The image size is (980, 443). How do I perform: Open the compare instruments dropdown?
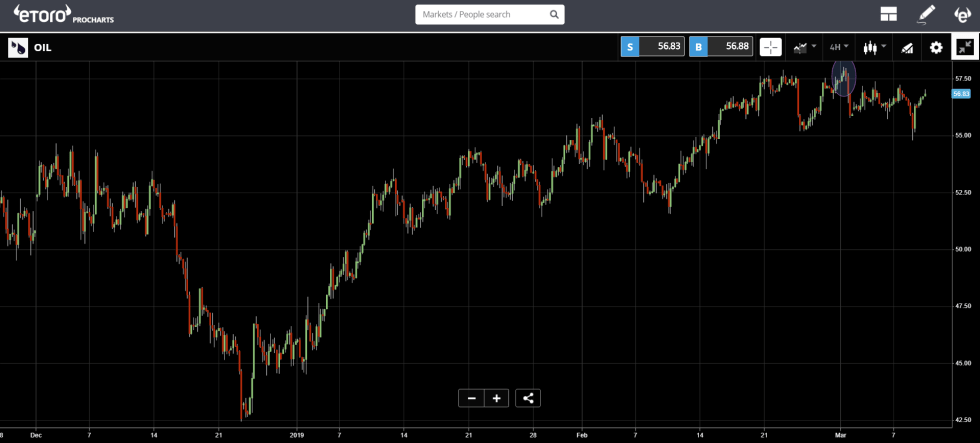tap(804, 47)
